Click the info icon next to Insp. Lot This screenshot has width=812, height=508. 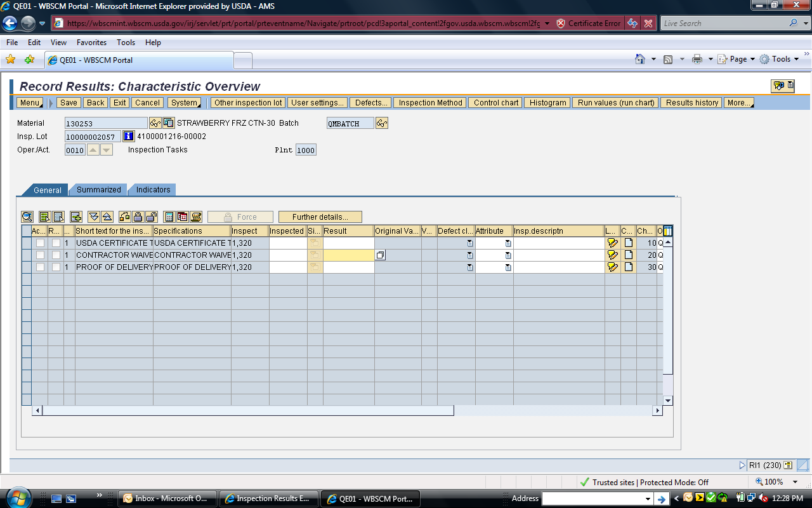click(128, 137)
